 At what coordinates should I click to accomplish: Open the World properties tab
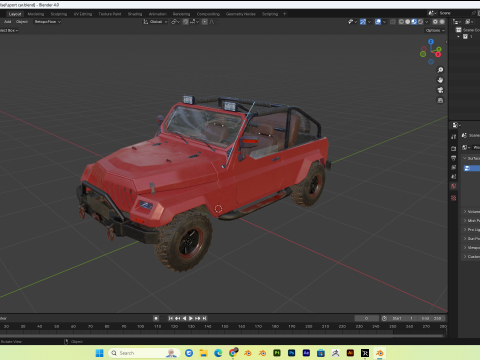454,186
